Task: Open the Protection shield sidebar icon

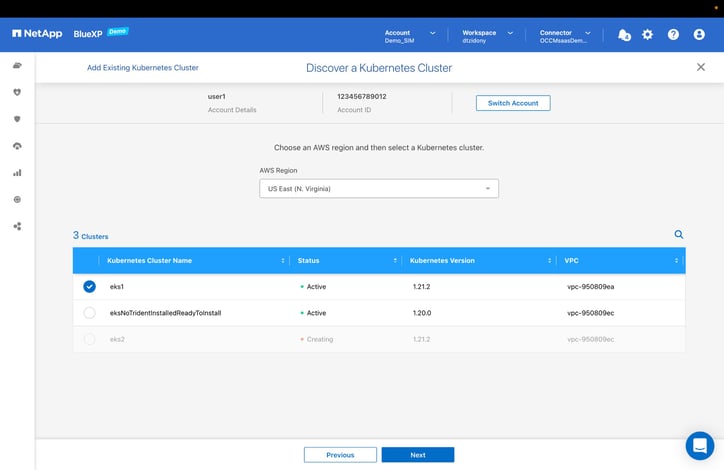Action: tap(17, 119)
